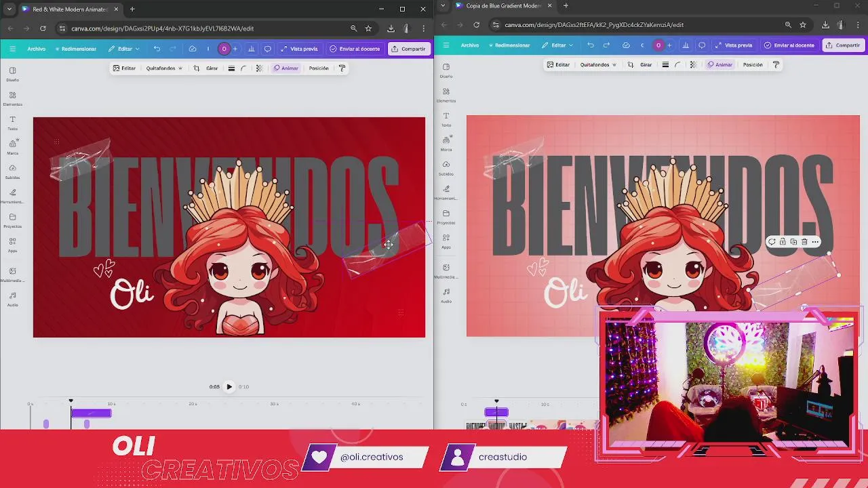Select purple clip in left window timeline
This screenshot has width=868, height=488.
pos(91,413)
